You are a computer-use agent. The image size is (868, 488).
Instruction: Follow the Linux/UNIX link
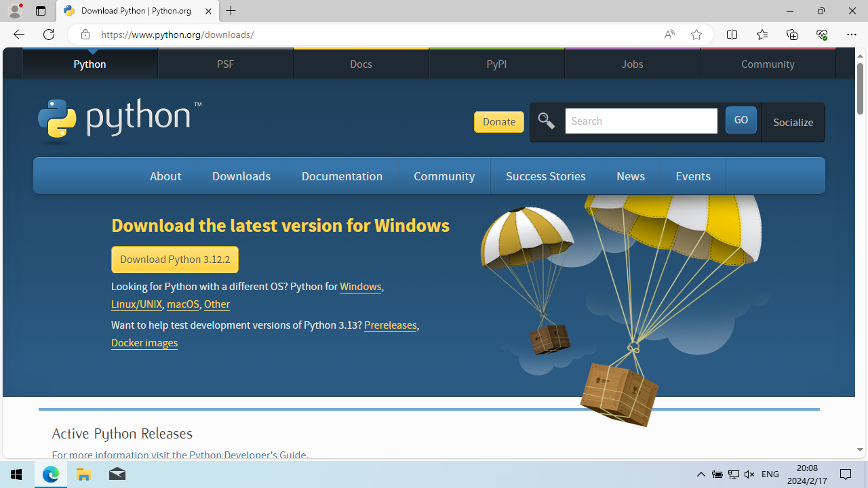[136, 304]
